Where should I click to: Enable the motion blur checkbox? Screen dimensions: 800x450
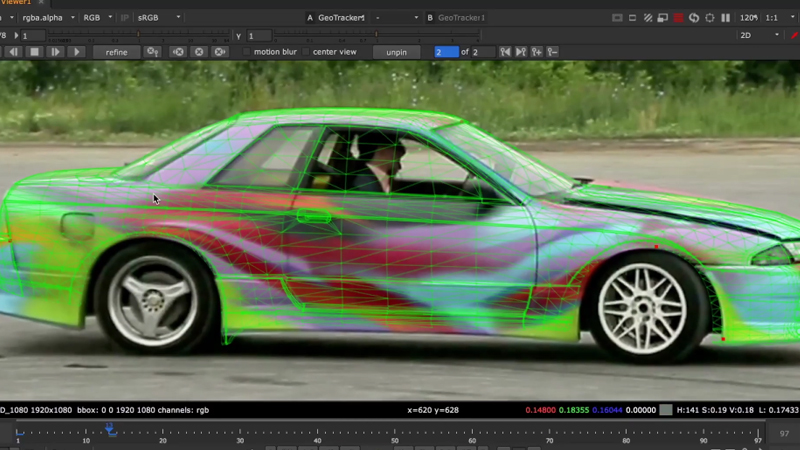click(x=247, y=52)
